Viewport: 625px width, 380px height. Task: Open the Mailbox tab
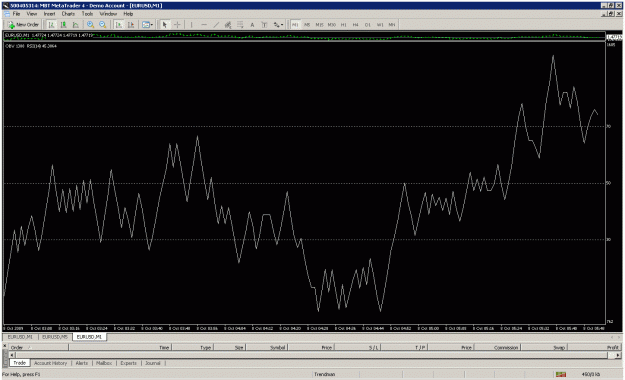(104, 363)
